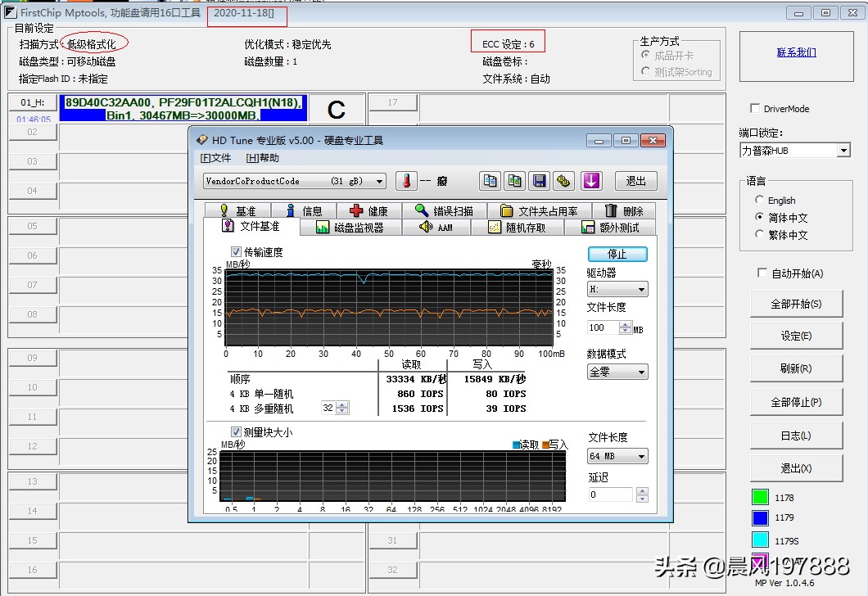Open the 错误扫描 error scan tab
Screen dimensions: 868x596
(445, 211)
